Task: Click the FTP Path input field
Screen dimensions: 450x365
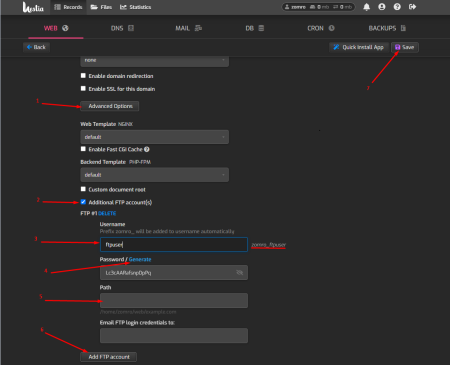Action: (x=174, y=301)
